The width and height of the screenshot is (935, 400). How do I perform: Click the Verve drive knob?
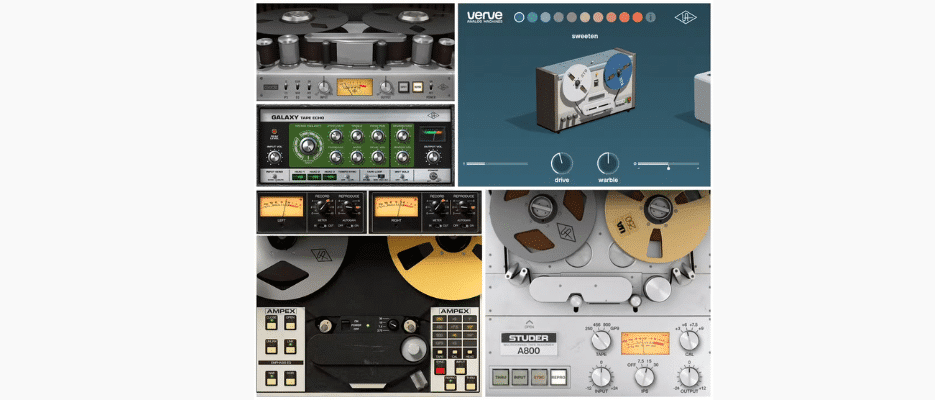coord(561,163)
